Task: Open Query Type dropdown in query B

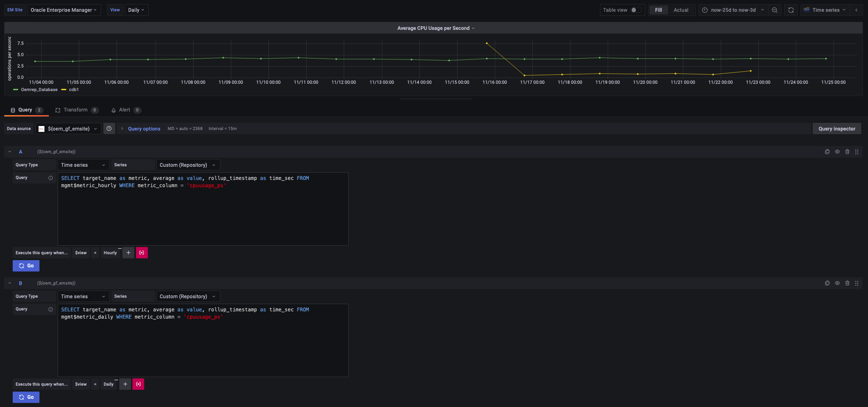Action: [x=83, y=296]
